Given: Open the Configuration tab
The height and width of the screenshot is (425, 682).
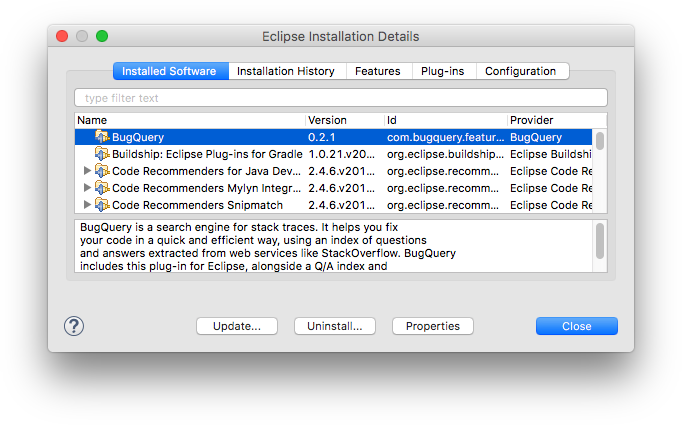Looking at the screenshot, I should [x=522, y=71].
